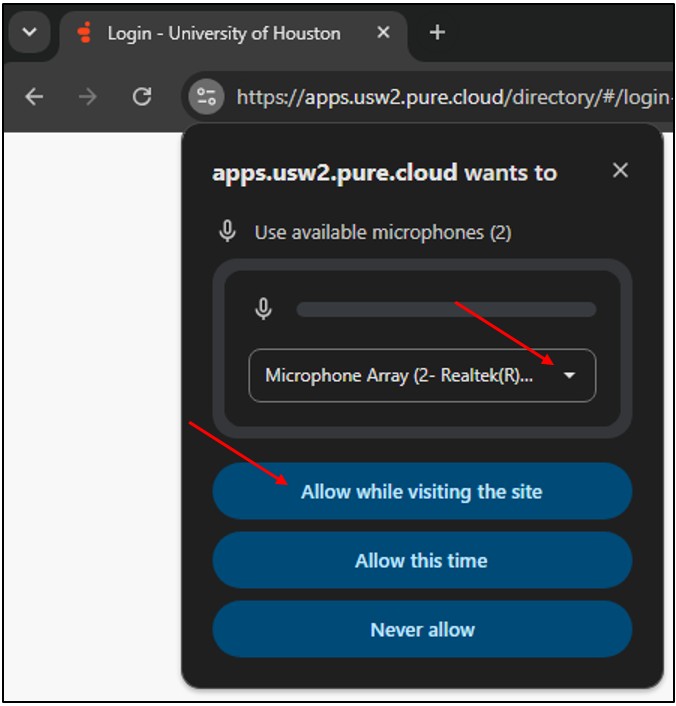The image size is (676, 706).
Task: Click microphone icon beside the level meter
Action: (x=263, y=309)
